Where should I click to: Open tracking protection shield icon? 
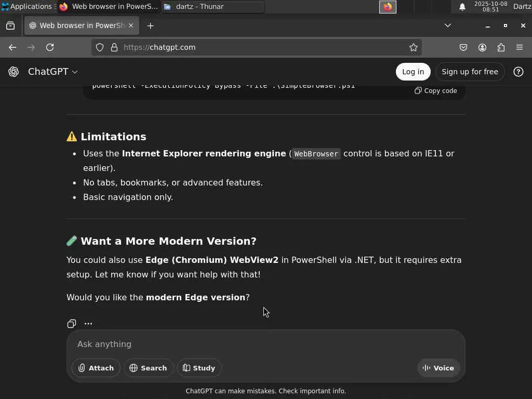(x=99, y=47)
